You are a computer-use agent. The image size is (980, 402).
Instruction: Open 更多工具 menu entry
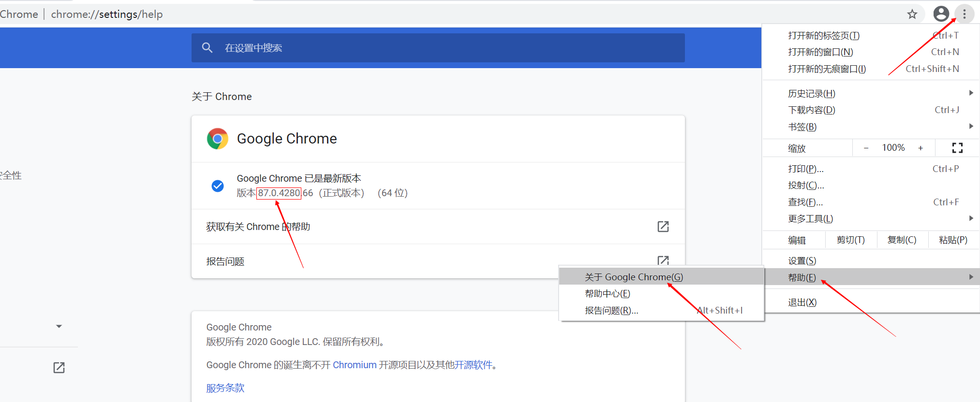click(871, 218)
